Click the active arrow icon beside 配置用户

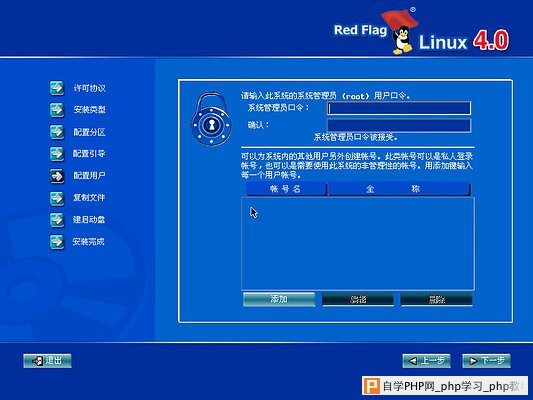point(57,176)
